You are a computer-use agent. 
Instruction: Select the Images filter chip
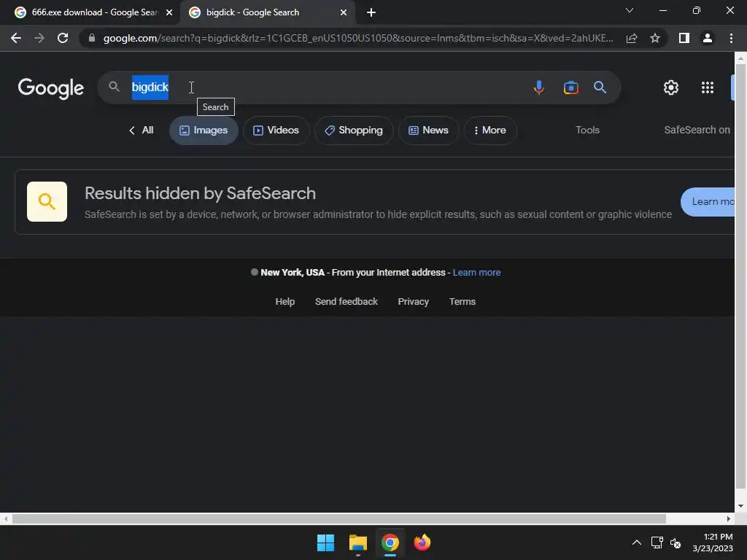(x=204, y=131)
